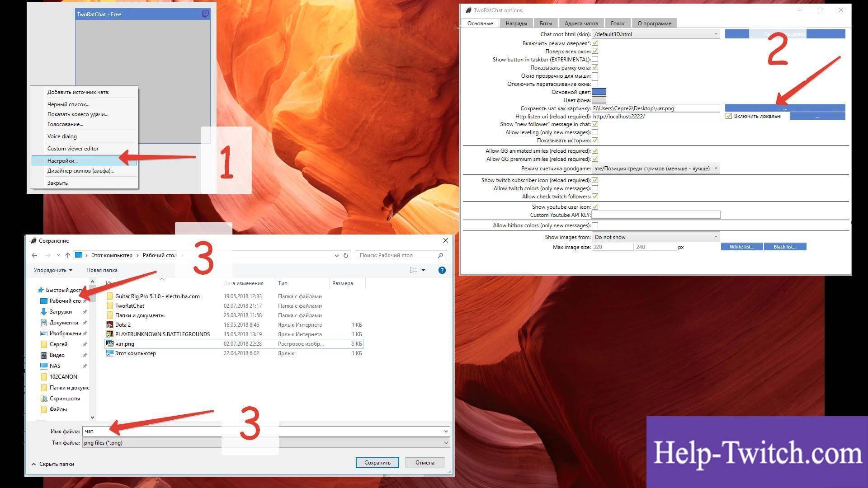Open the TwoRatChat folder in file list
Image resolution: width=868 pixels, height=488 pixels.
[x=130, y=306]
